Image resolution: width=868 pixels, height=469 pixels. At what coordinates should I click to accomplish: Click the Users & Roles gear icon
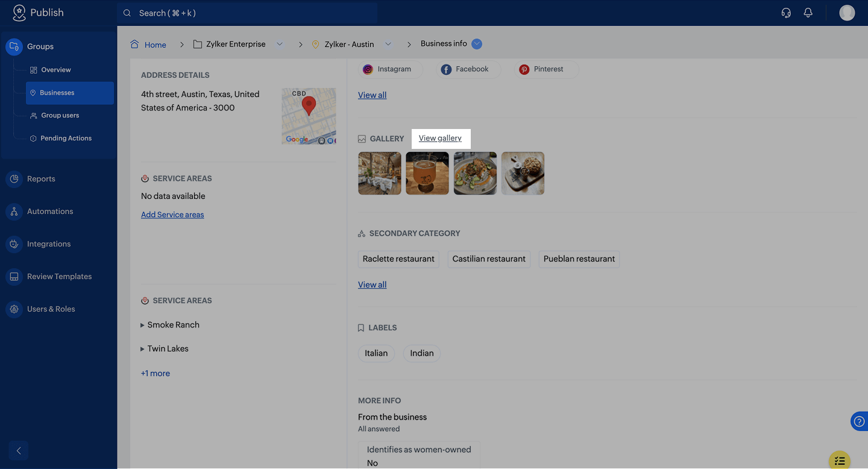14,309
